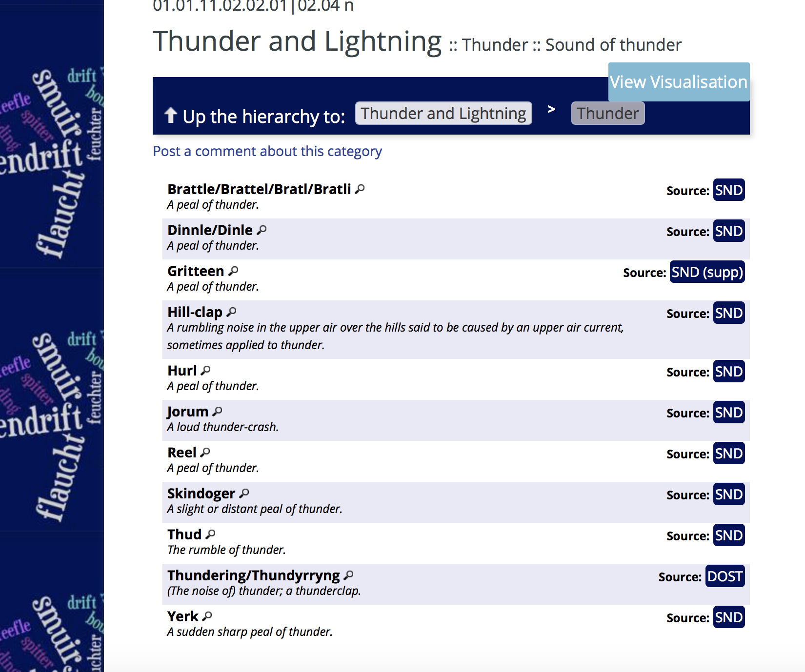The height and width of the screenshot is (672, 805).
Task: Open the SND (supp) source for Gritteen
Action: [706, 272]
